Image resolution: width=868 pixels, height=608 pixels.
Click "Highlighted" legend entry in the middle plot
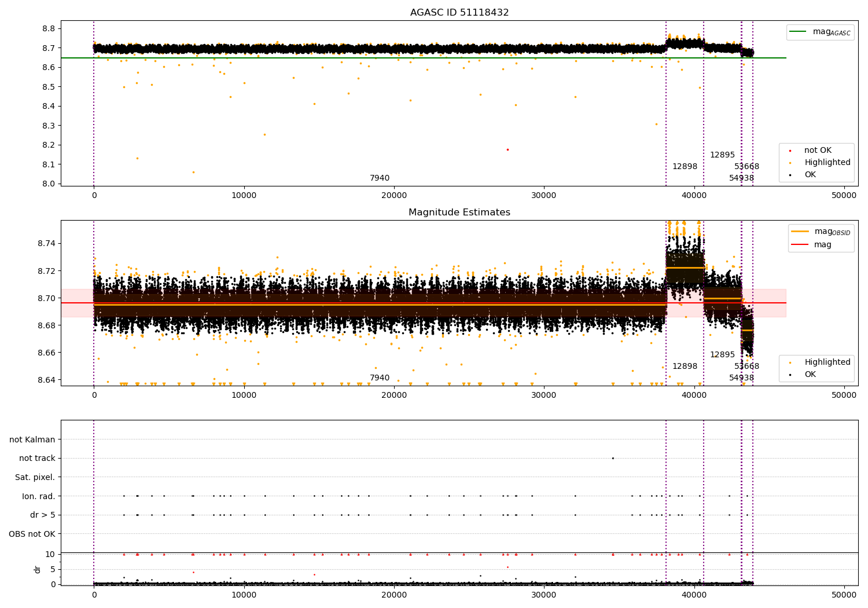pyautogui.click(x=827, y=362)
